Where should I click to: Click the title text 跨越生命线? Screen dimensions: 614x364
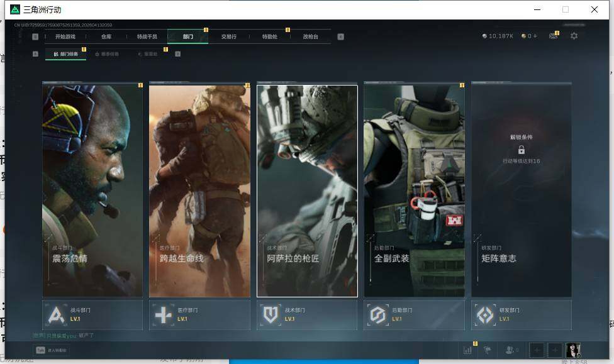(182, 258)
